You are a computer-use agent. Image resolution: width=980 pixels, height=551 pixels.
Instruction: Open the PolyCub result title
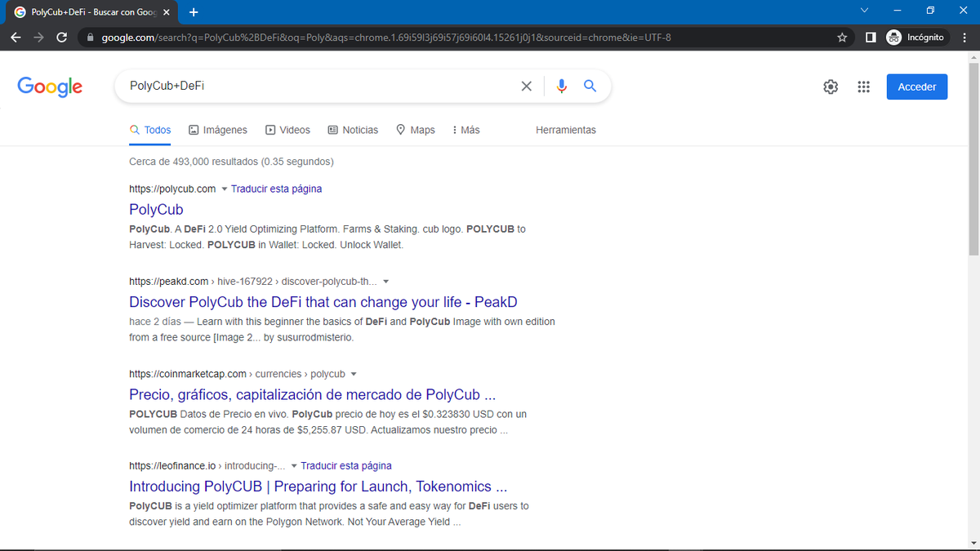click(x=156, y=210)
